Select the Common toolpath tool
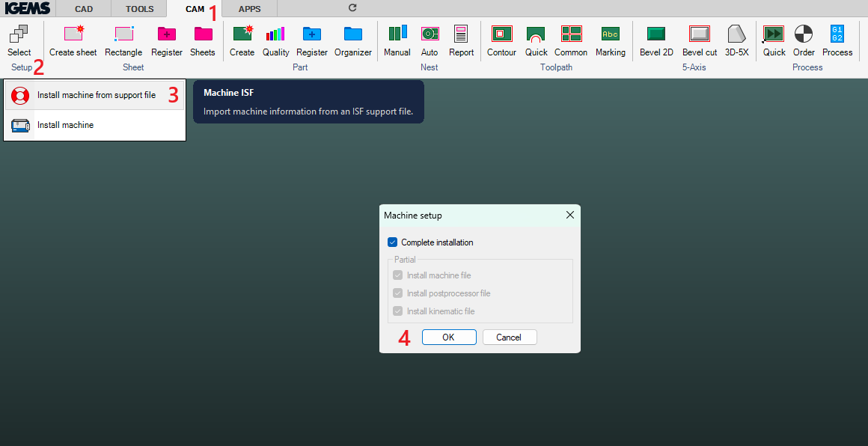Viewport: 868px width, 446px height. 571,34
